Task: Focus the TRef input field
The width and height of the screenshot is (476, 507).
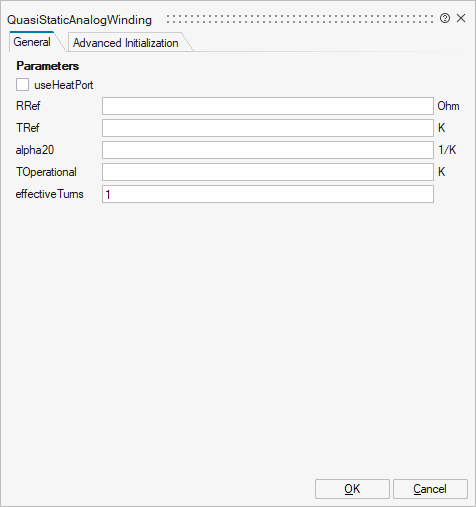Action: click(268, 128)
